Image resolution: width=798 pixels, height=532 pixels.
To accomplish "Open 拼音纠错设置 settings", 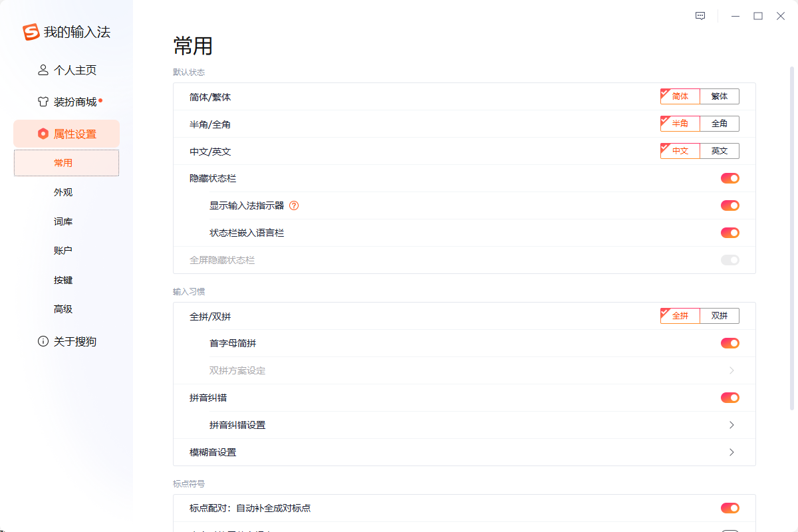I will pyautogui.click(x=731, y=424).
